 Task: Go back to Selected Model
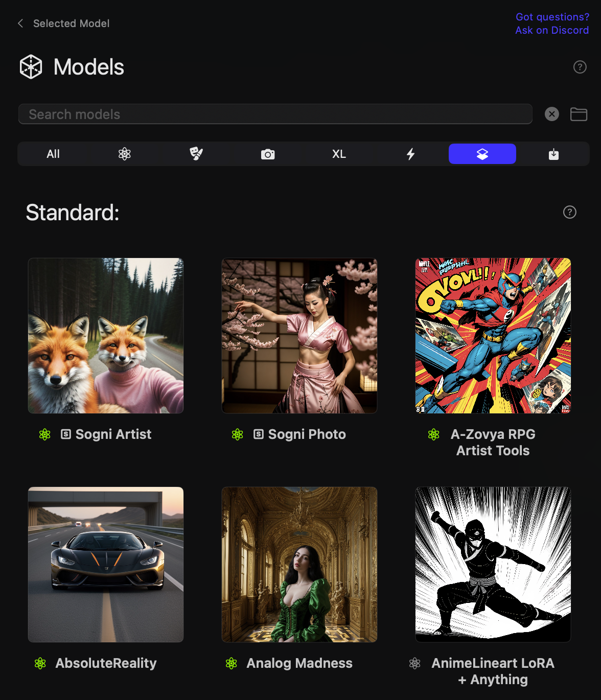click(64, 24)
